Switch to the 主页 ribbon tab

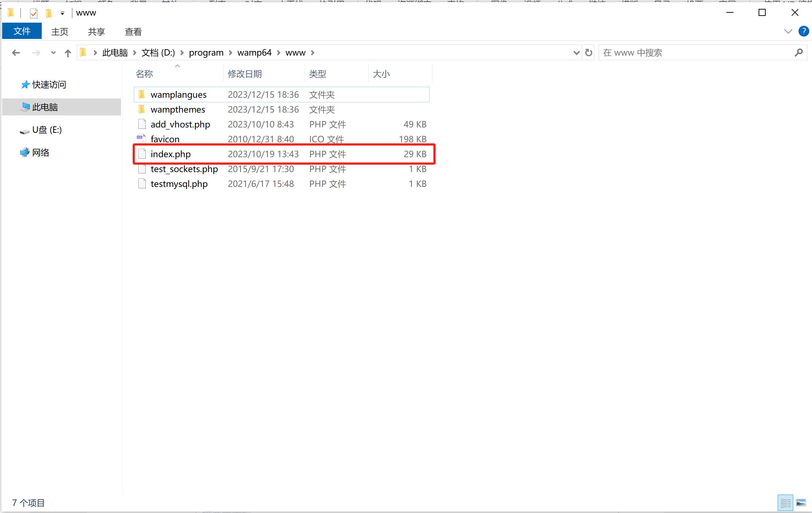click(59, 32)
